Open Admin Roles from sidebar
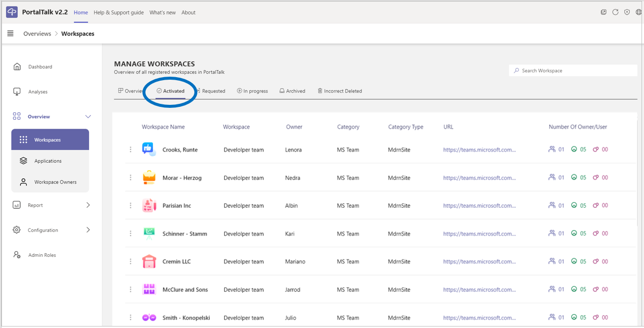This screenshot has height=328, width=644. pyautogui.click(x=42, y=255)
